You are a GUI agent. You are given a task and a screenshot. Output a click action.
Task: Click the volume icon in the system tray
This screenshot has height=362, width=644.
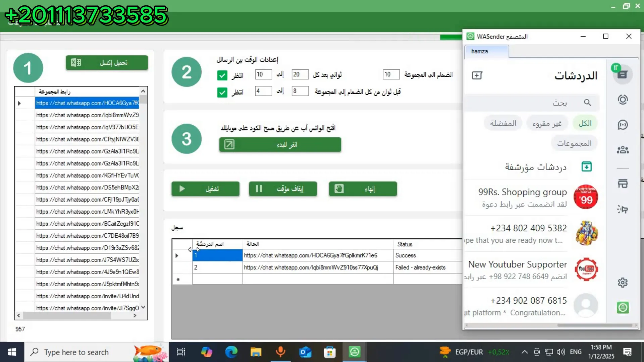560,352
